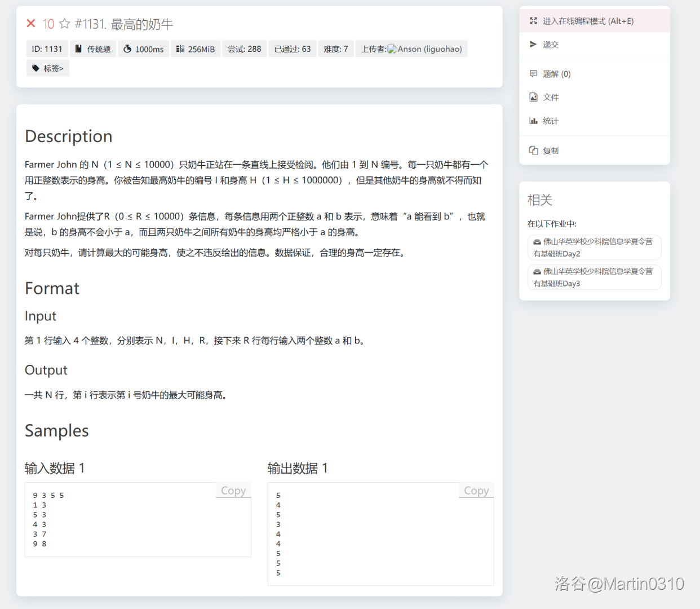
Task: Open the 有基础班Day2 homework link
Action: (594, 248)
